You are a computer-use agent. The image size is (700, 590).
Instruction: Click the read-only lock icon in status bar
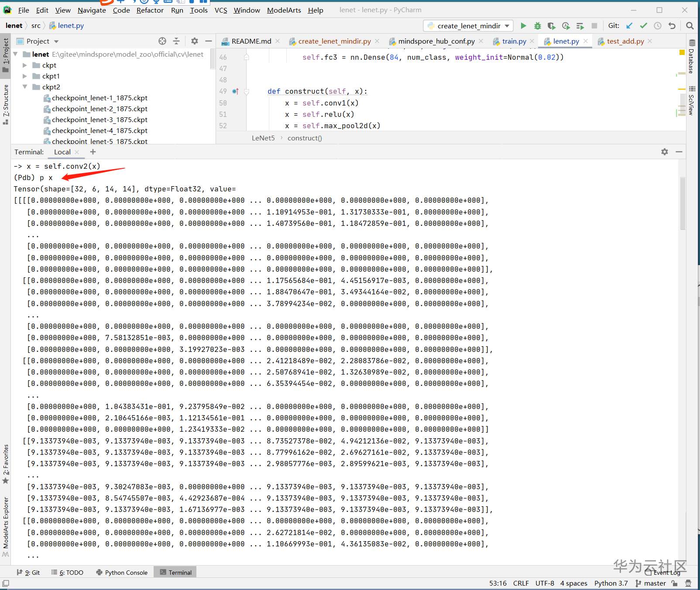pos(675,583)
